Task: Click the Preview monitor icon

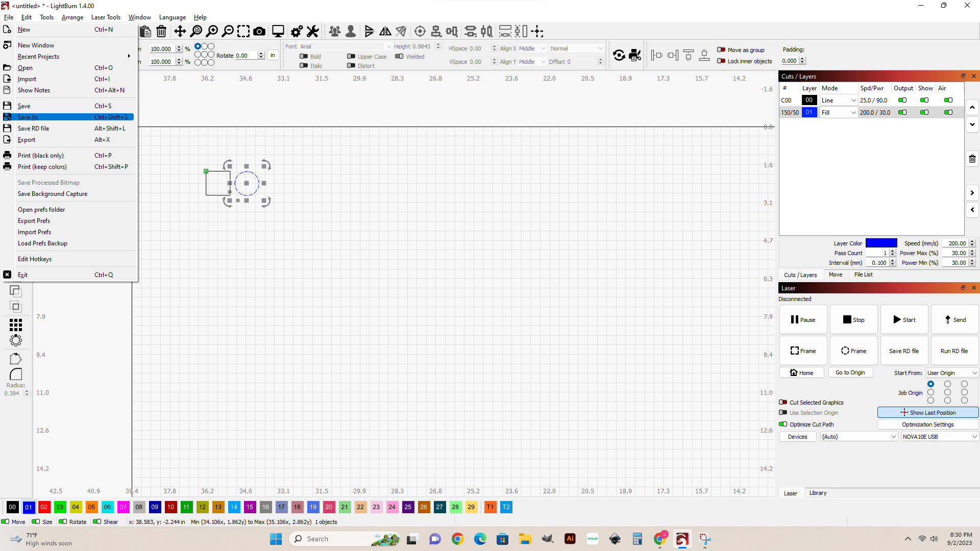Action: (278, 32)
